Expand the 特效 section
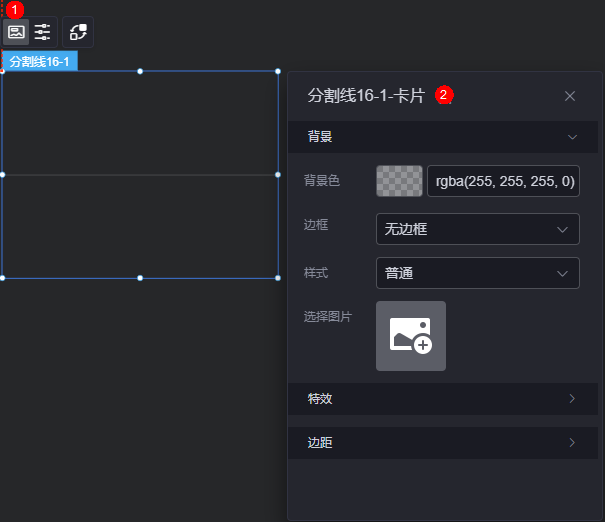605x522 pixels. pos(443,399)
